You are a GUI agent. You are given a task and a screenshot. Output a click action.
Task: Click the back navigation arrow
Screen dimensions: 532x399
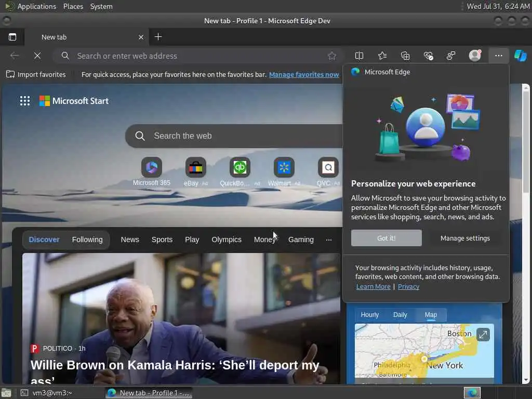tap(14, 56)
